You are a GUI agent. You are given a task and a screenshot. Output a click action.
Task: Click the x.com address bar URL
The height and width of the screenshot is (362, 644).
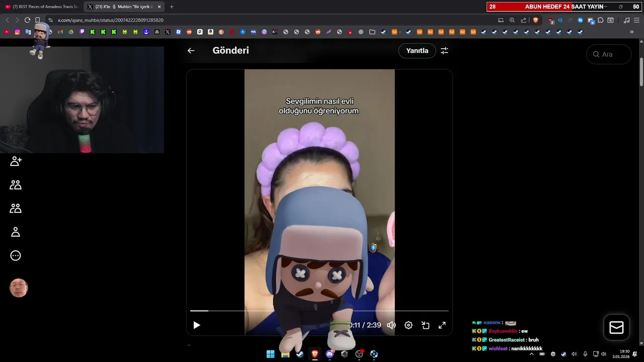(x=111, y=20)
